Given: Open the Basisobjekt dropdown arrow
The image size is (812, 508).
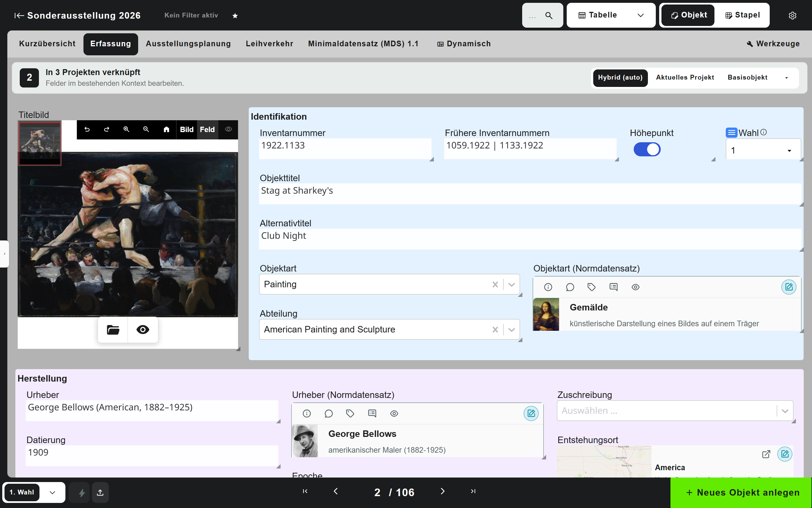Looking at the screenshot, I should tap(787, 78).
